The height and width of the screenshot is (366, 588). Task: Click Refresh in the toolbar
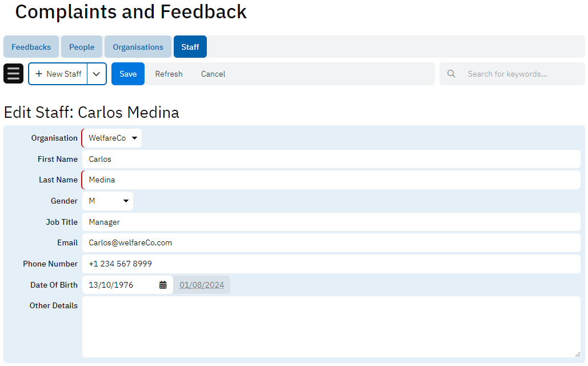pos(169,74)
